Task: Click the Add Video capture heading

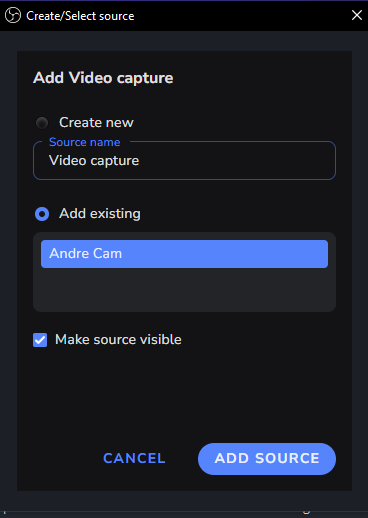Action: point(103,78)
